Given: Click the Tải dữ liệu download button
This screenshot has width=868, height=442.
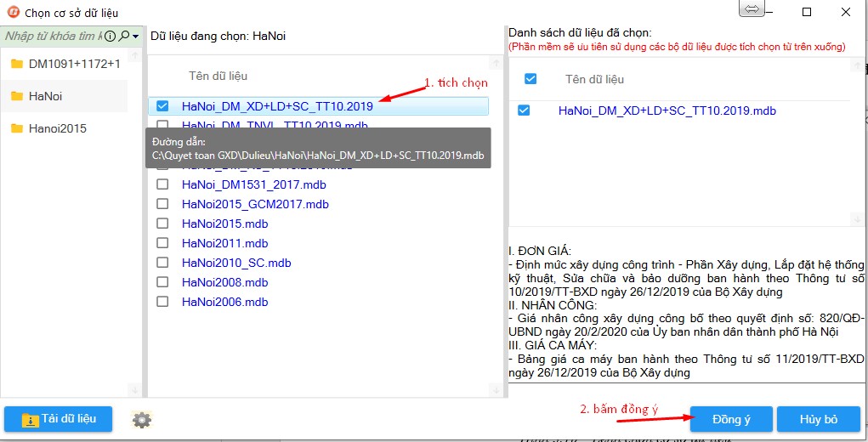Looking at the screenshot, I should (x=58, y=419).
